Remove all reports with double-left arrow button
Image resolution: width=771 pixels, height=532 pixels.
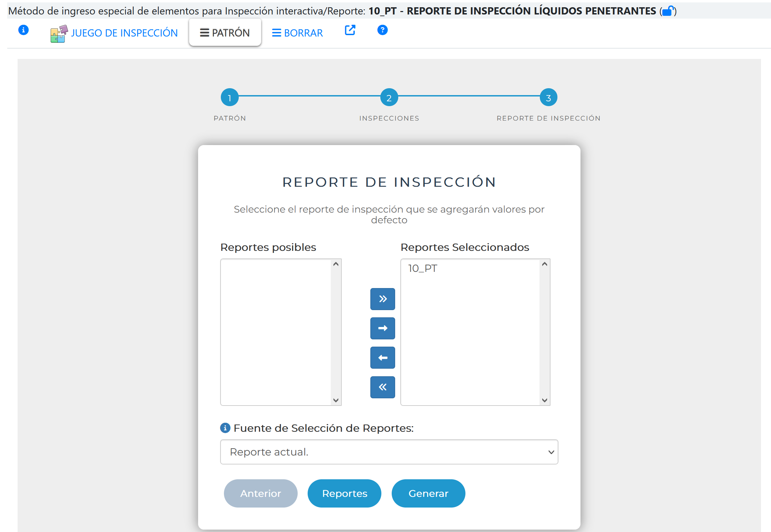382,387
